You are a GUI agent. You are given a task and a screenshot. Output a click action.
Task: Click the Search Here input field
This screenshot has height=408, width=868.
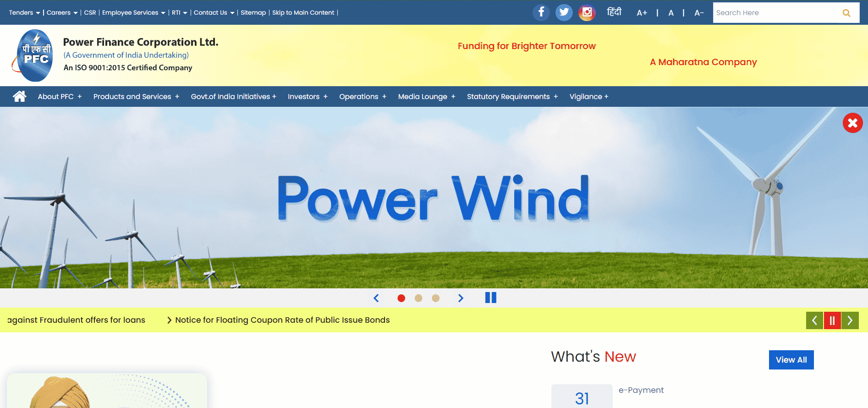click(x=777, y=13)
